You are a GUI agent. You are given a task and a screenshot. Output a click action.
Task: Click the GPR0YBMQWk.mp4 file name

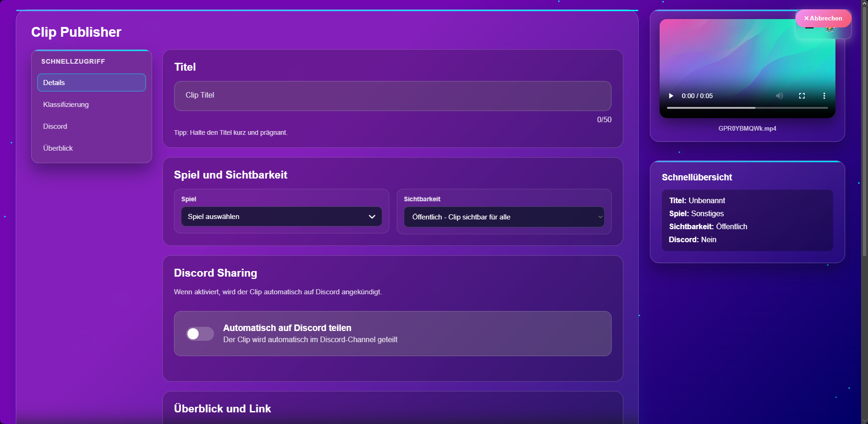pos(747,128)
